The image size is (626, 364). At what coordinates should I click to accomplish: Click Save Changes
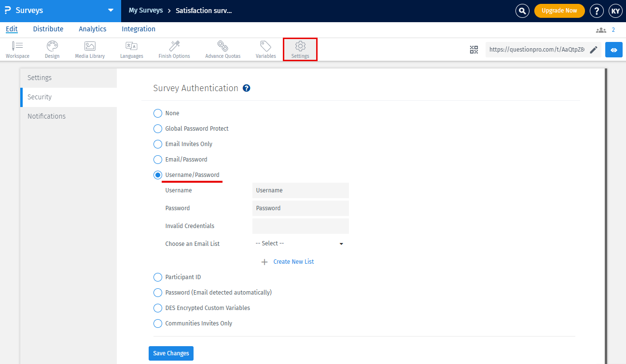point(171,353)
